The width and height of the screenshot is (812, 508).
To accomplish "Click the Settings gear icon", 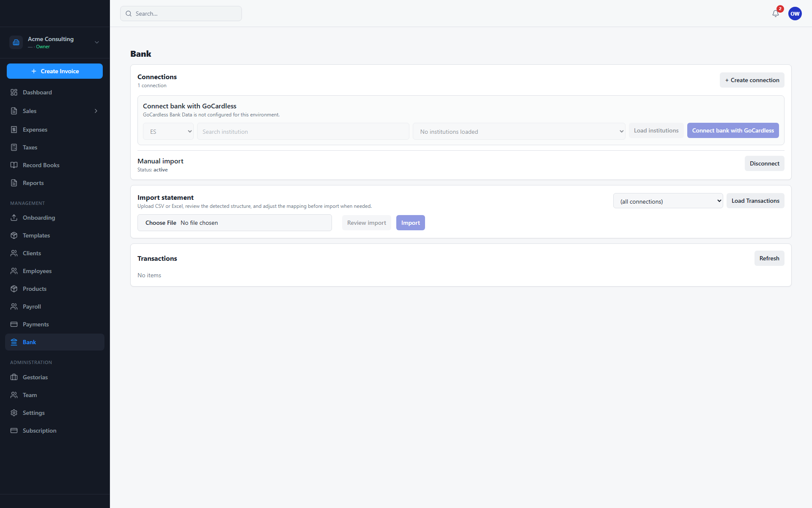I will [x=14, y=413].
